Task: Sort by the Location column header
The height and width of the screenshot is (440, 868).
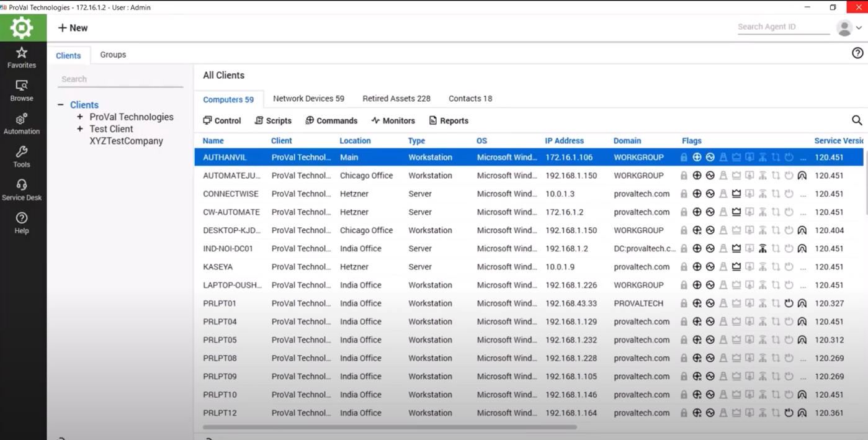Action: pos(355,141)
